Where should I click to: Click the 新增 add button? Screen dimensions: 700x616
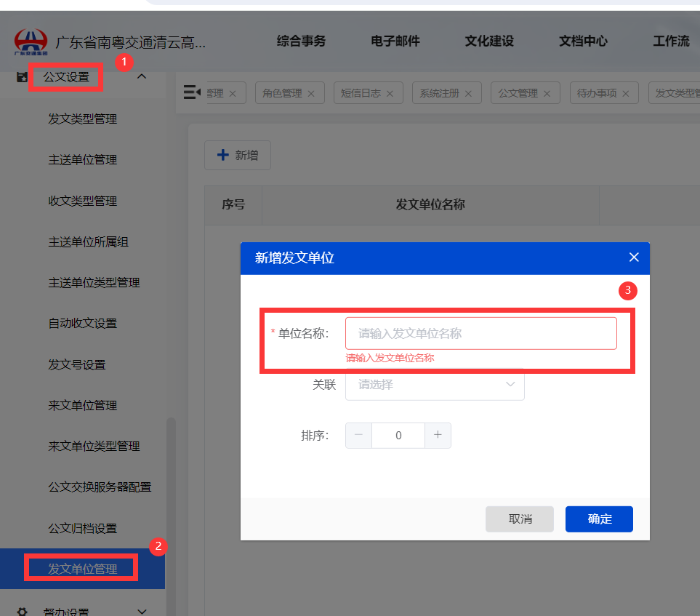(x=238, y=155)
